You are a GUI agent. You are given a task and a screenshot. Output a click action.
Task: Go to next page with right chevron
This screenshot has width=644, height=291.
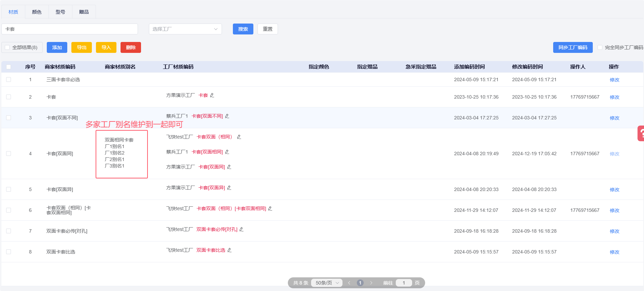coord(371,283)
